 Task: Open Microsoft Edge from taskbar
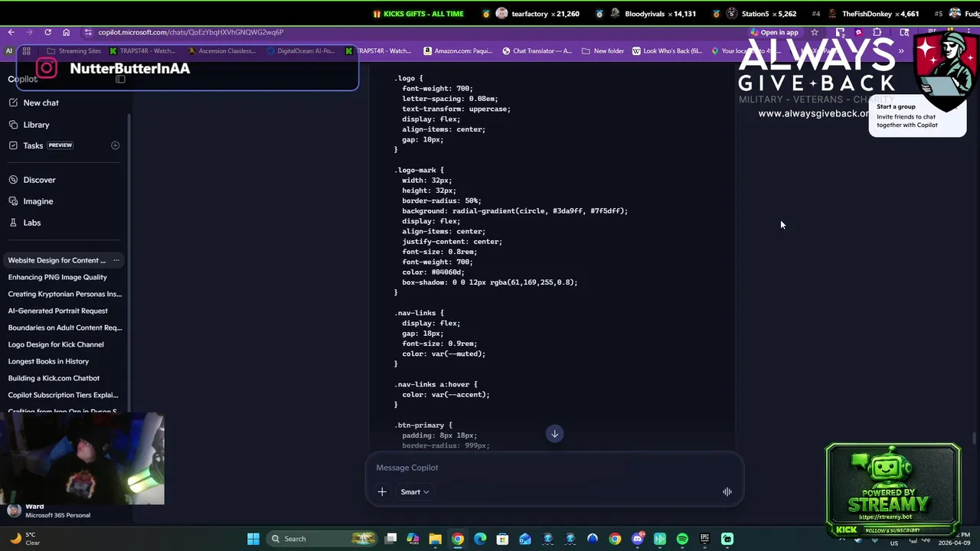click(x=480, y=539)
